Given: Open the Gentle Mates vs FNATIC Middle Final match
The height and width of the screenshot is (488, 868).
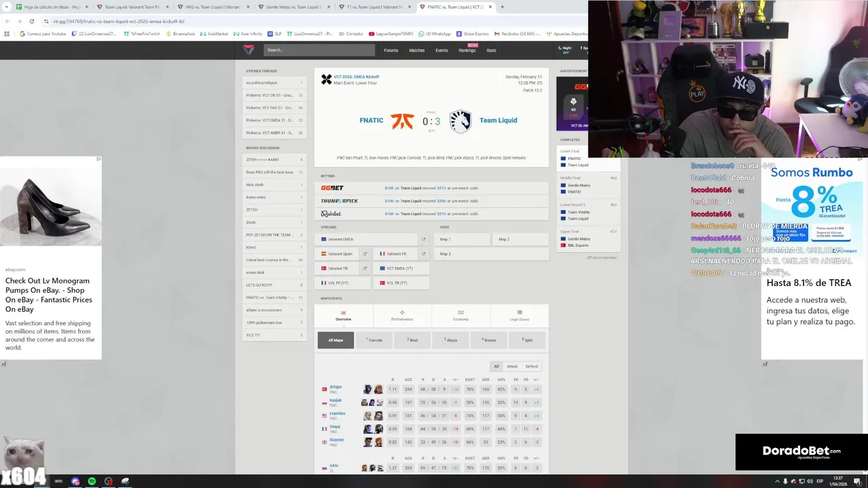Looking at the screenshot, I should coord(589,185).
